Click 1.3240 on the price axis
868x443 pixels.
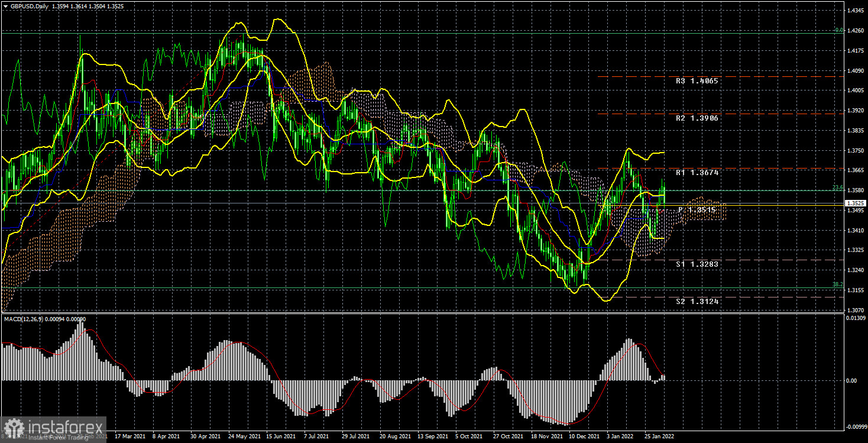[855, 270]
